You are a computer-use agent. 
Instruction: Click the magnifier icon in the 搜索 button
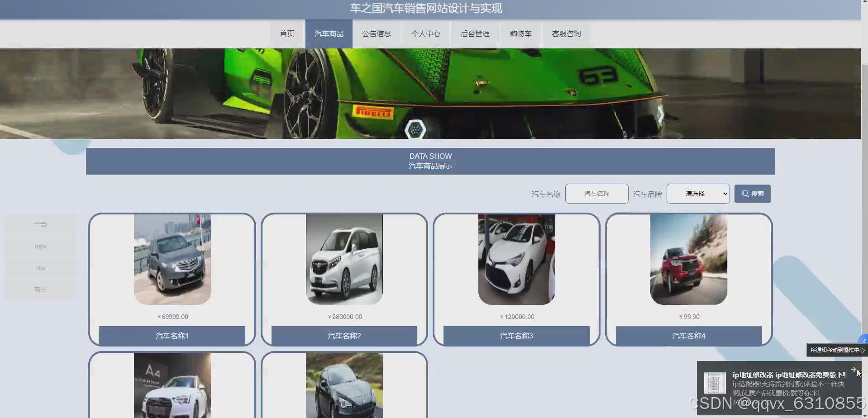[745, 194]
